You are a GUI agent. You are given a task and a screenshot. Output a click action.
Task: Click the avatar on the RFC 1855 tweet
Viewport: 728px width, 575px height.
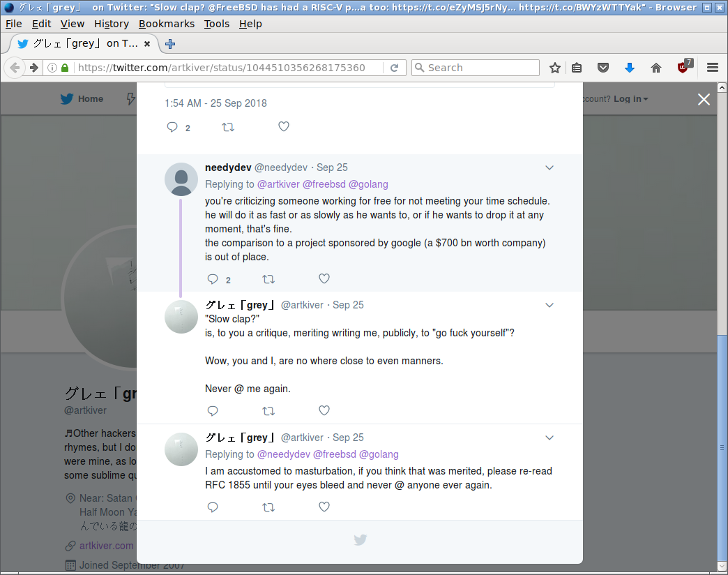(181, 449)
